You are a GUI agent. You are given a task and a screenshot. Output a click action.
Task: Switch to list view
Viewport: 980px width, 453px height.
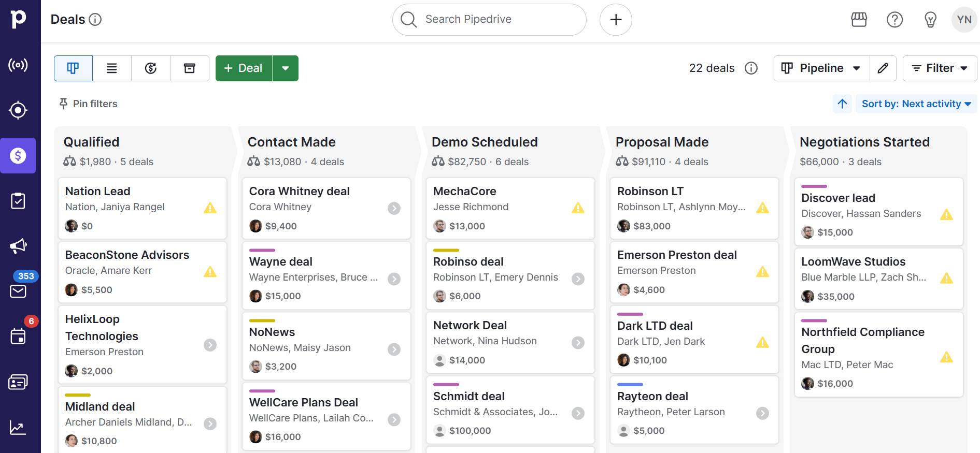pyautogui.click(x=112, y=68)
